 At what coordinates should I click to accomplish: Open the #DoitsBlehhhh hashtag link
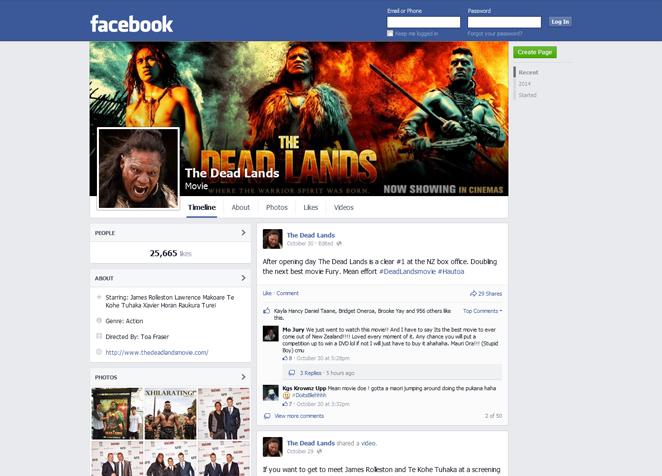click(309, 395)
